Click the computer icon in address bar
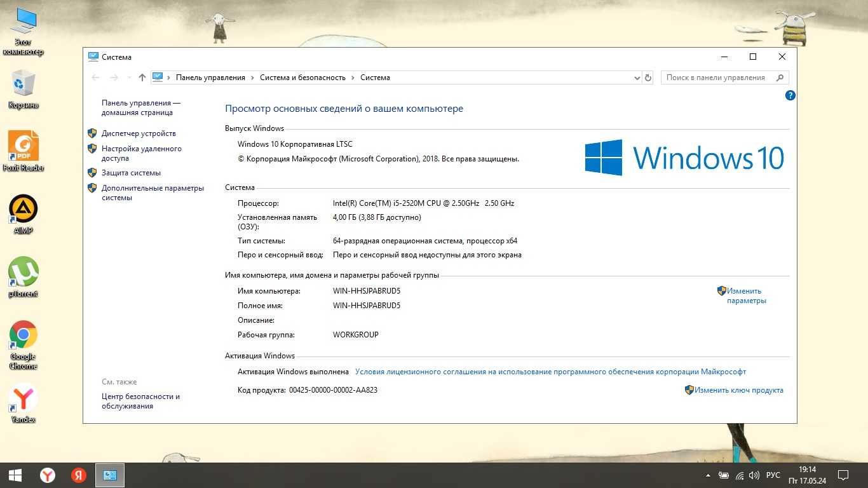Image resolution: width=868 pixels, height=488 pixels. tap(158, 78)
